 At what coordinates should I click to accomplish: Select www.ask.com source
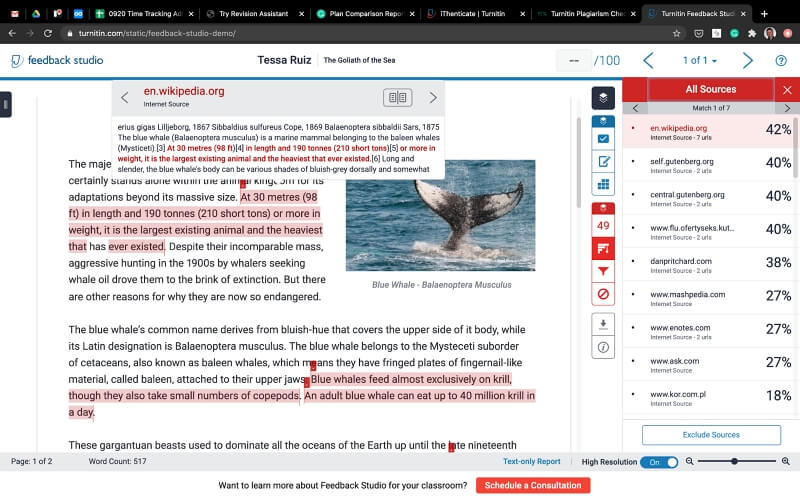point(708,364)
